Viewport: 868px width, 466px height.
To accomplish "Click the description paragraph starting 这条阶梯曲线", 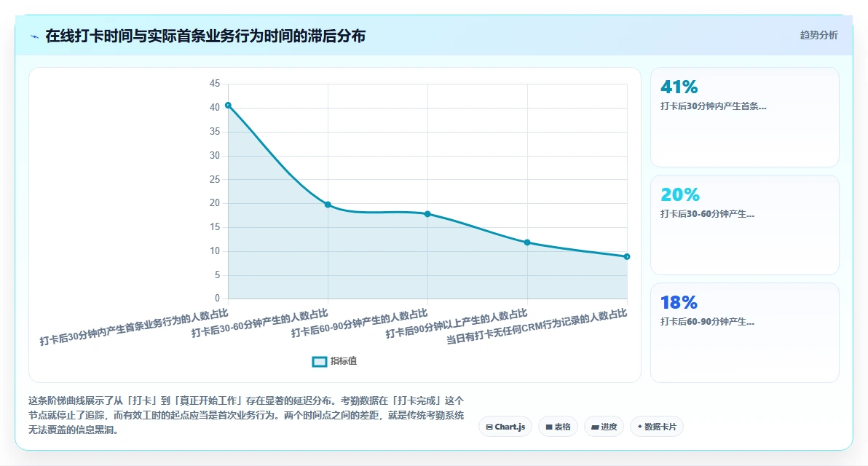I will point(246,415).
